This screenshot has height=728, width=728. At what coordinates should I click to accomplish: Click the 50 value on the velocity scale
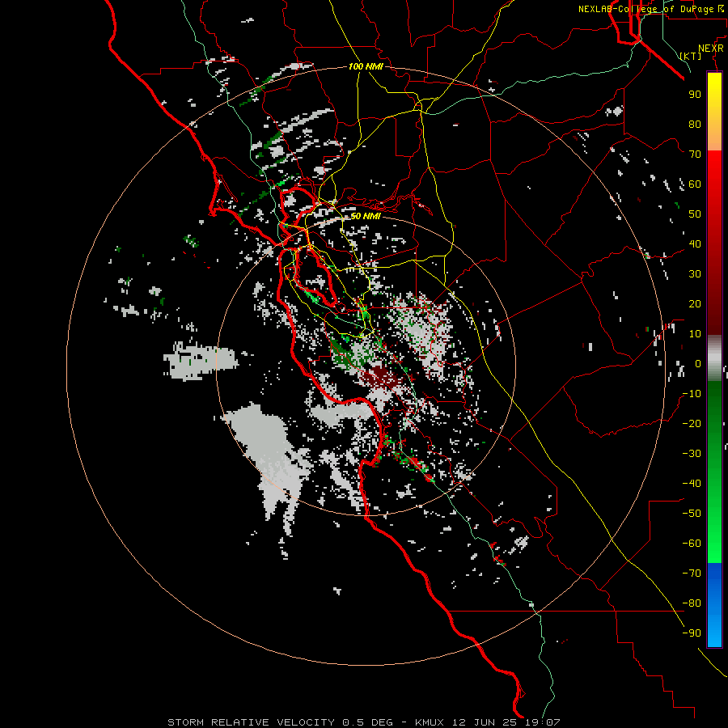coord(695,214)
